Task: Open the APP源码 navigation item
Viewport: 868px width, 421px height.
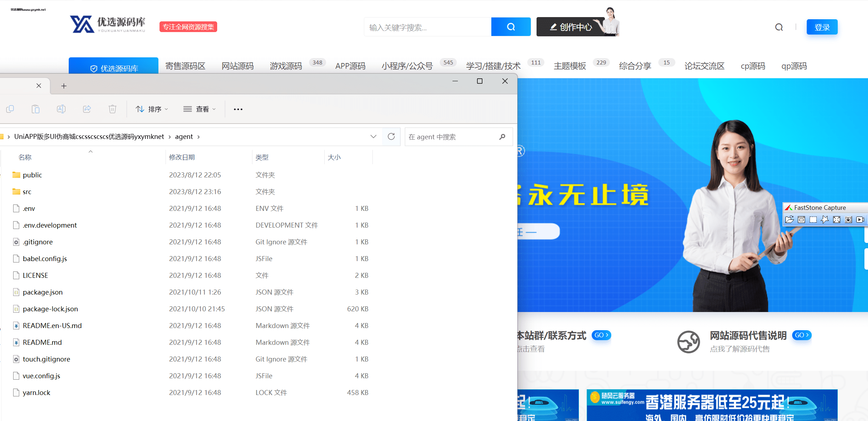Action: pos(350,66)
